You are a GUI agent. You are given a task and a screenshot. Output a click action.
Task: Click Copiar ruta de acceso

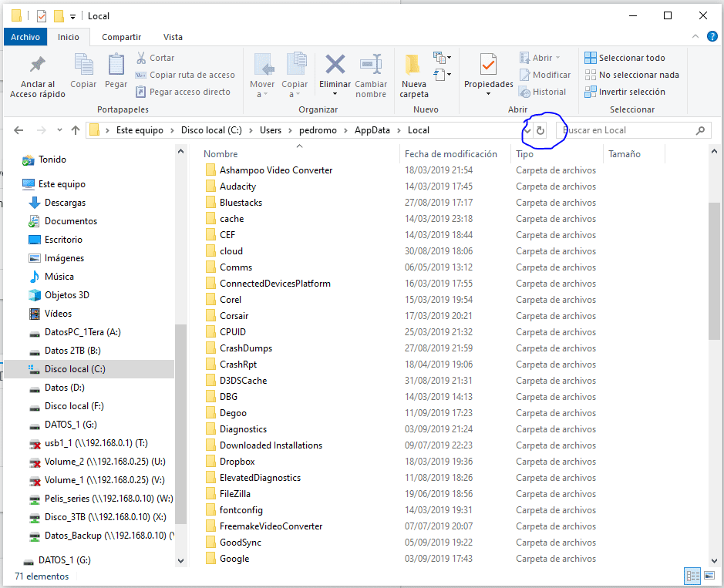(x=185, y=75)
